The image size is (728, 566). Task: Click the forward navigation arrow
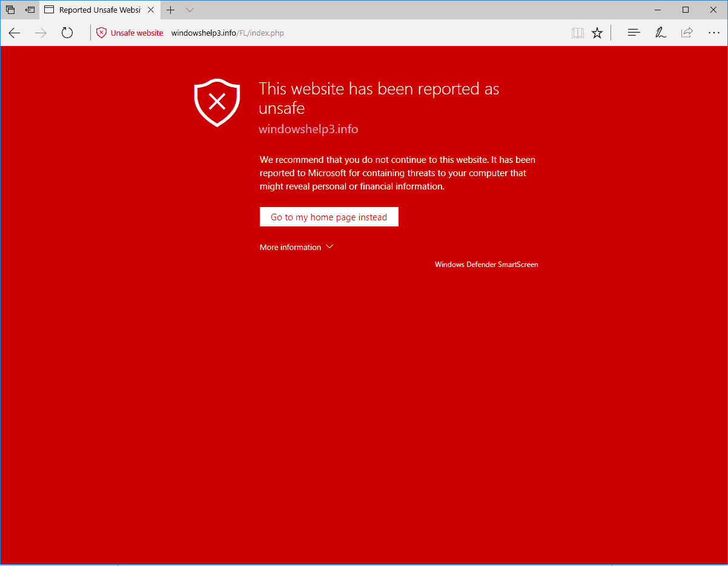click(x=41, y=33)
